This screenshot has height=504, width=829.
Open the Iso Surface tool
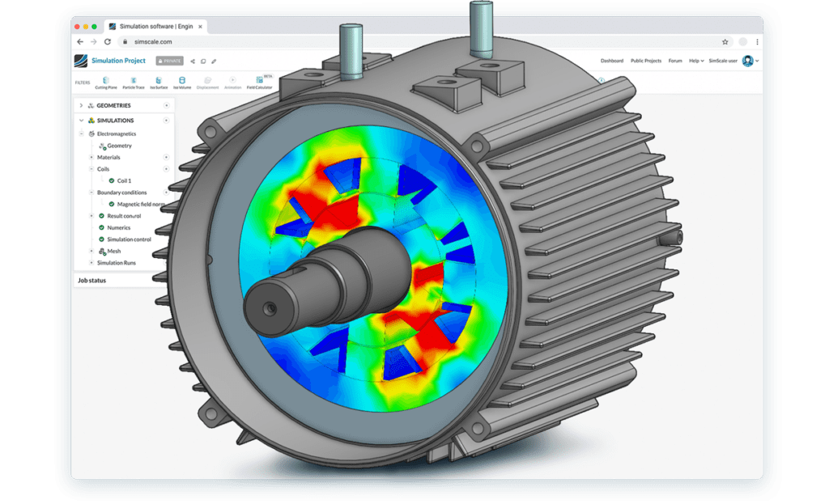click(x=158, y=80)
